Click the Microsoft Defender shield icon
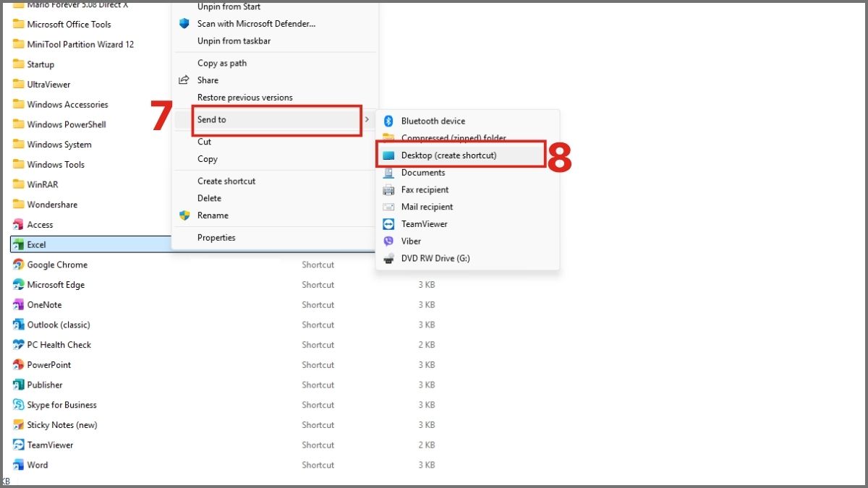 tap(184, 24)
